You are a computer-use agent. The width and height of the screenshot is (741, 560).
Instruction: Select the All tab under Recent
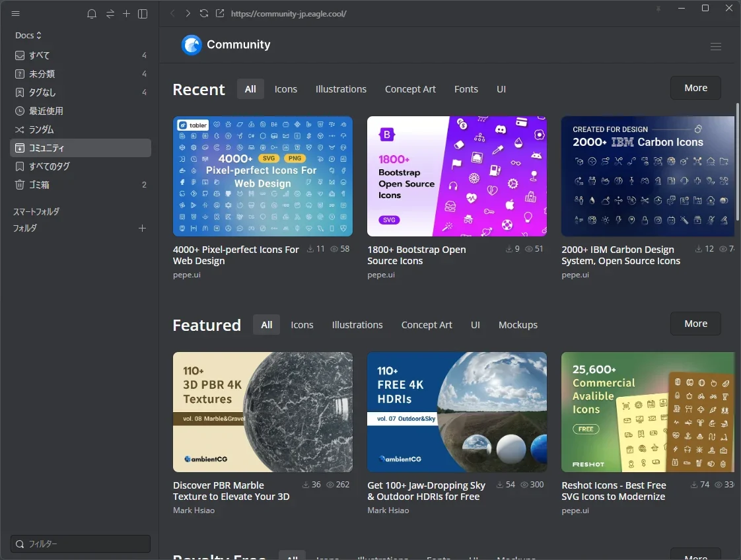point(250,89)
